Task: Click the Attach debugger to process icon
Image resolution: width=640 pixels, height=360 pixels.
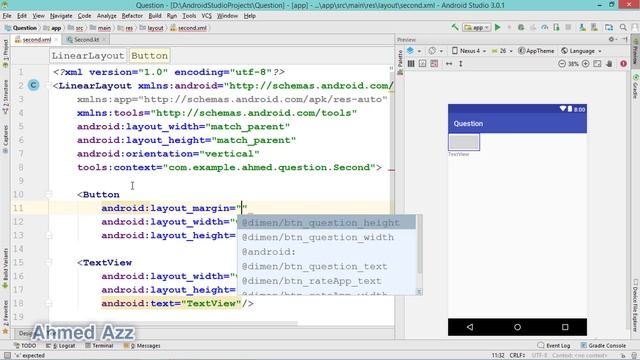Action: click(556, 27)
